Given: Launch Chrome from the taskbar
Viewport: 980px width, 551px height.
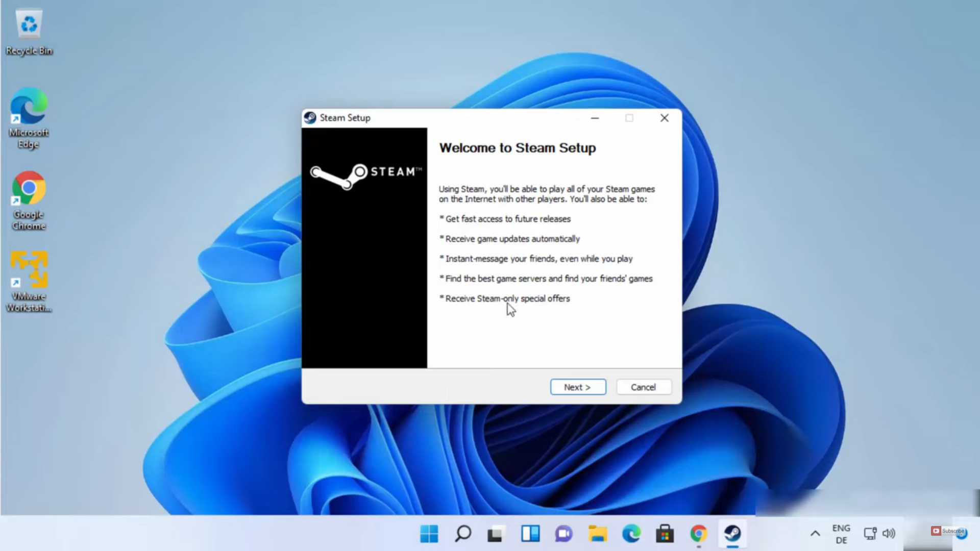Looking at the screenshot, I should pyautogui.click(x=699, y=534).
